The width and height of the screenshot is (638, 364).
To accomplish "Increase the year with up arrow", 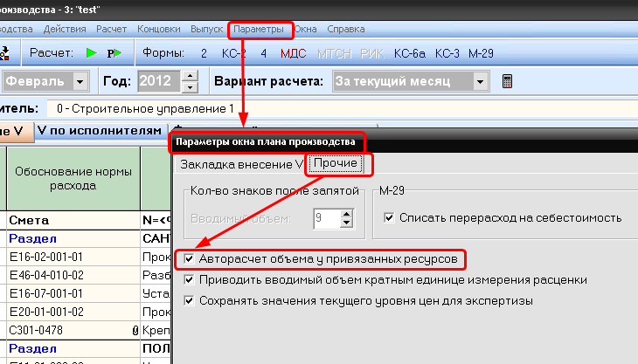I will [190, 76].
